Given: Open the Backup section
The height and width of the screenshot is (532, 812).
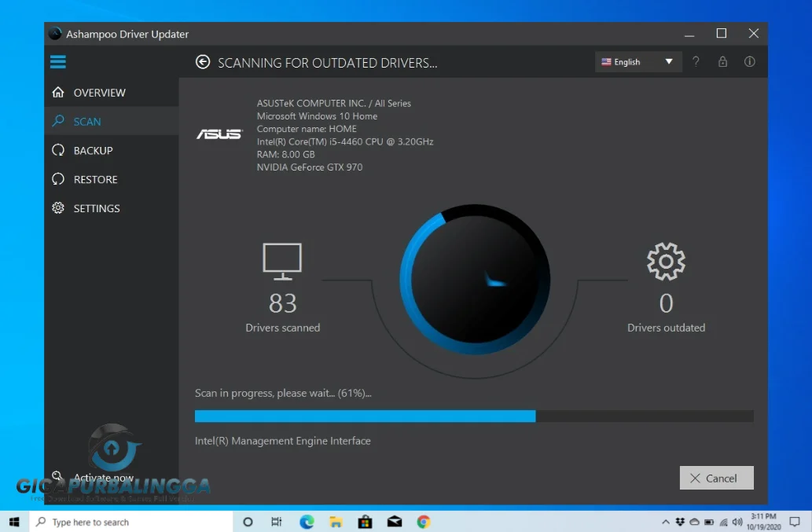Looking at the screenshot, I should pos(112,151).
